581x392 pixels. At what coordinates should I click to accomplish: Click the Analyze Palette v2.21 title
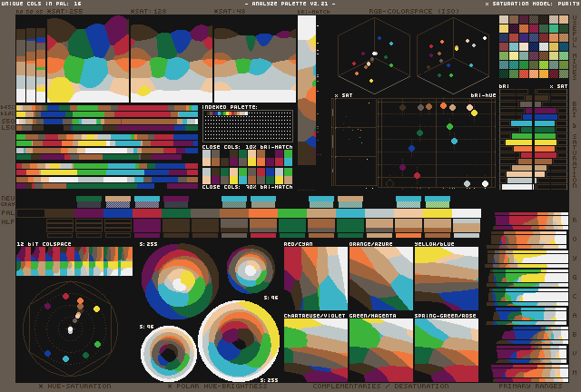(290, 4)
